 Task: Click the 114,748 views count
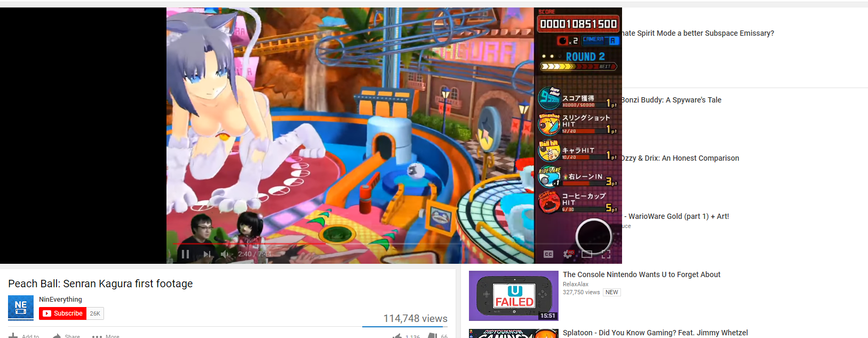(x=415, y=318)
